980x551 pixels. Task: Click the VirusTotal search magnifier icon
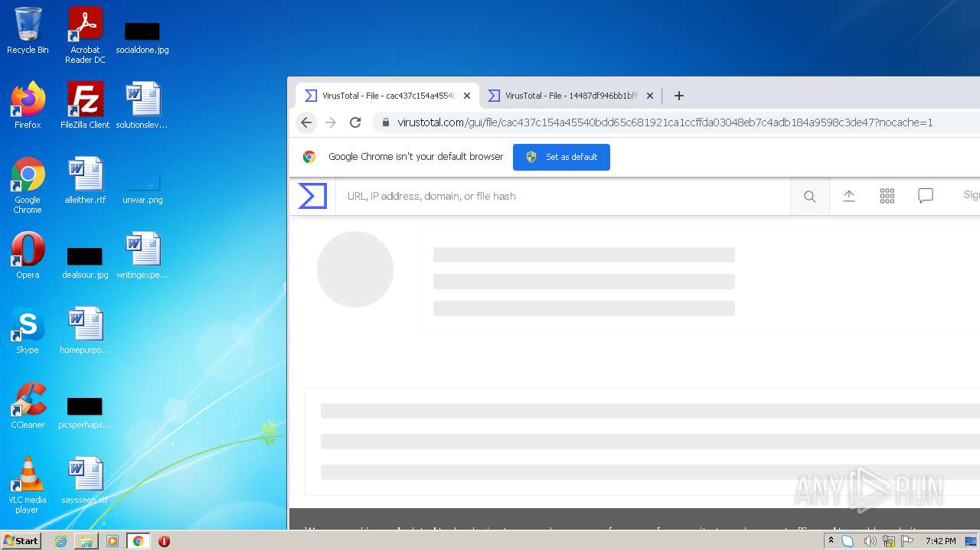pos(809,197)
